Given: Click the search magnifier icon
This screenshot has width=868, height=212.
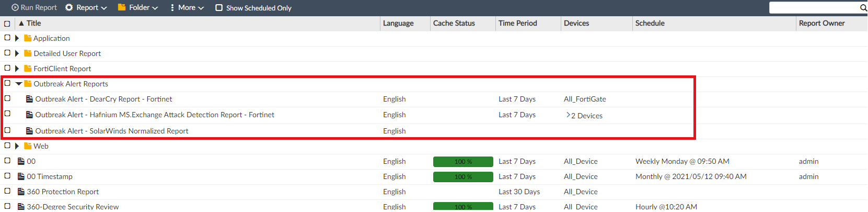Looking at the screenshot, I should pos(863,8).
